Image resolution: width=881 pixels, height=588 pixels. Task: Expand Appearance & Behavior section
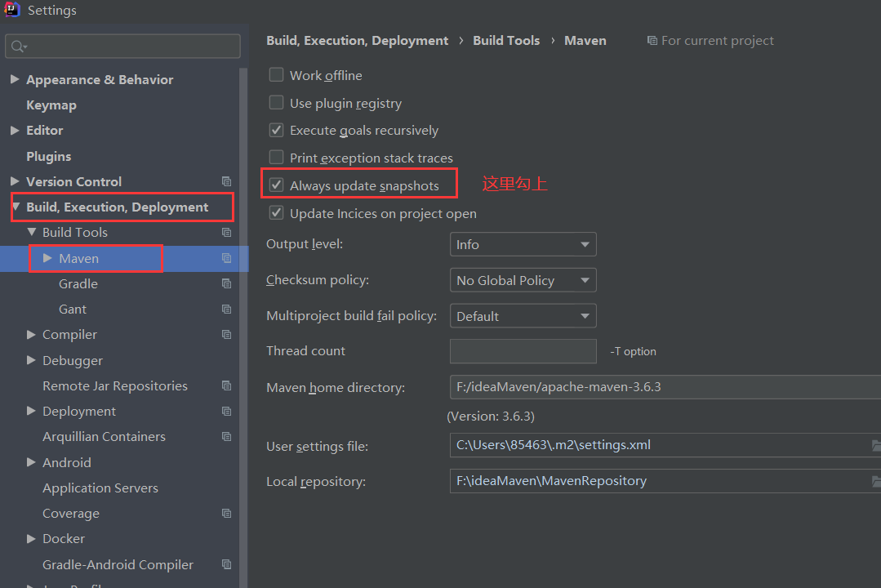16,79
